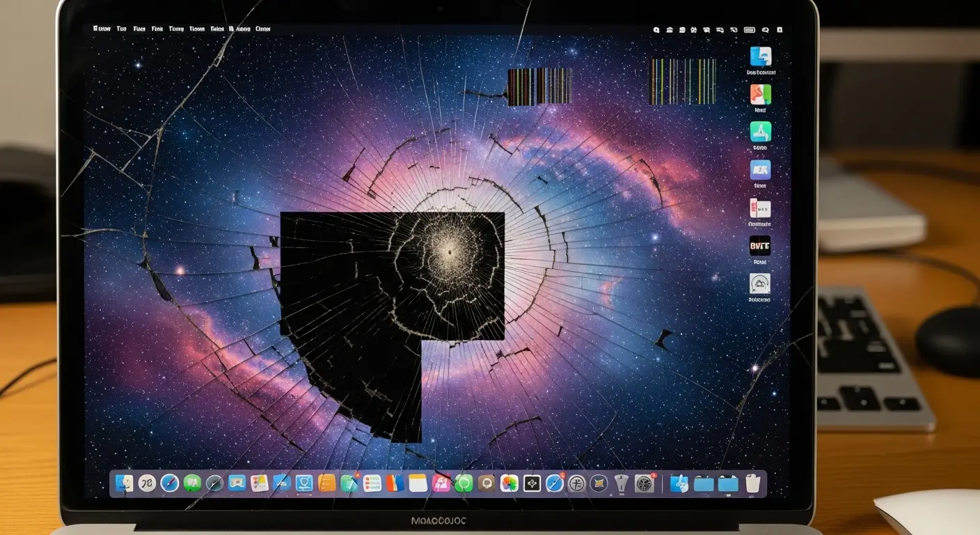Open Spotlight search from the menu bar
Viewport: 980px width, 535px height.
coord(765,30)
